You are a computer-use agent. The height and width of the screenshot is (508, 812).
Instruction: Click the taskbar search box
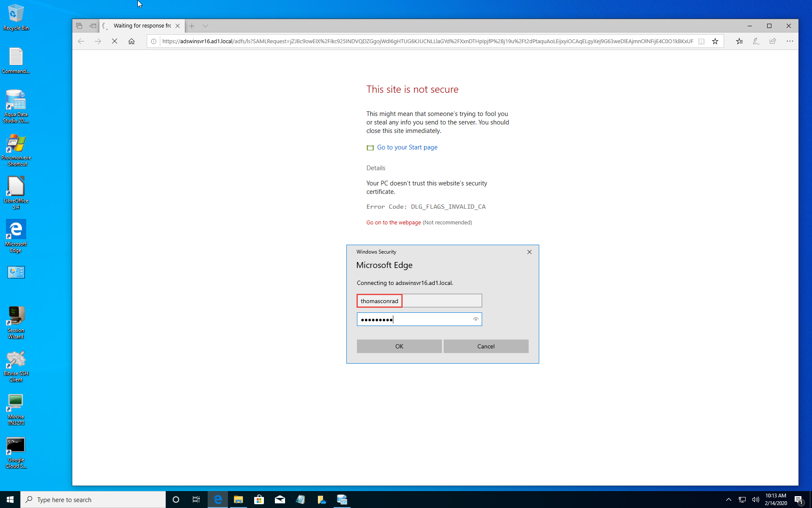pos(93,500)
